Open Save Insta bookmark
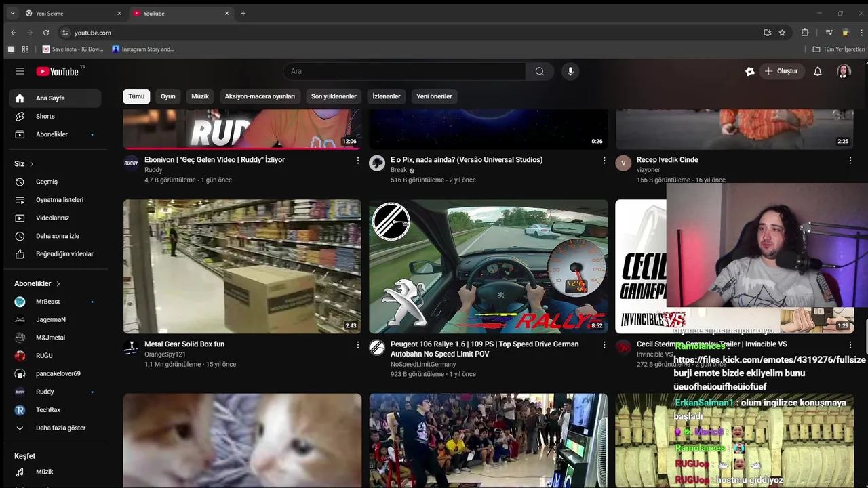The height and width of the screenshot is (488, 868). [x=73, y=49]
